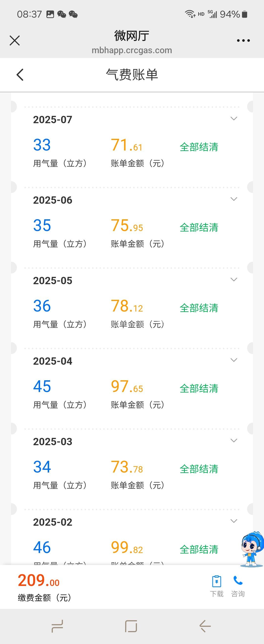Expand the 2025-06 bill details
The image size is (264, 644).
(x=234, y=199)
